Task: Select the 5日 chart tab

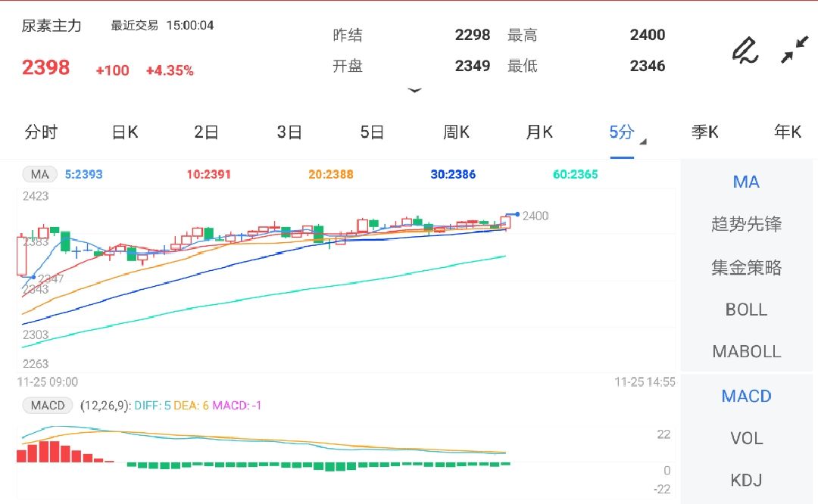Action: pos(372,132)
